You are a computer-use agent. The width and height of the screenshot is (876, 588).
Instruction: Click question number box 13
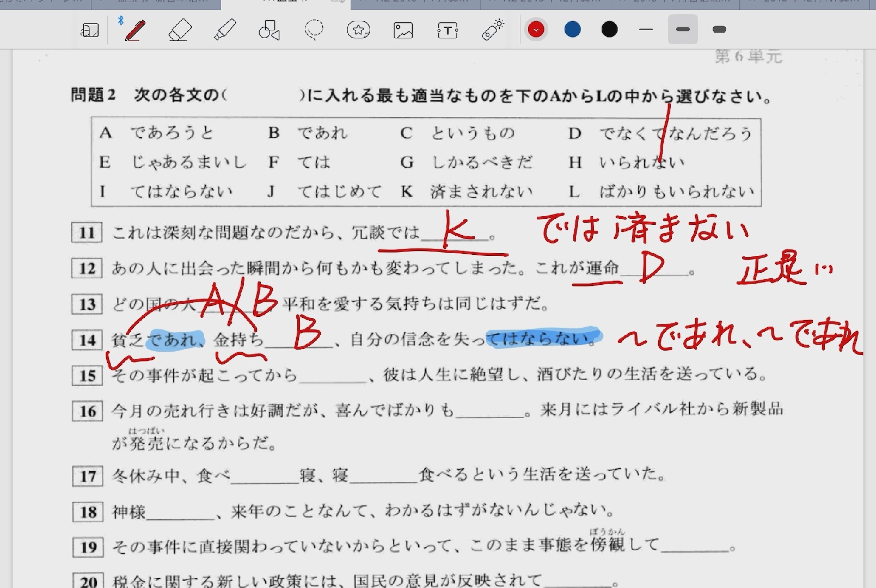coord(87,304)
